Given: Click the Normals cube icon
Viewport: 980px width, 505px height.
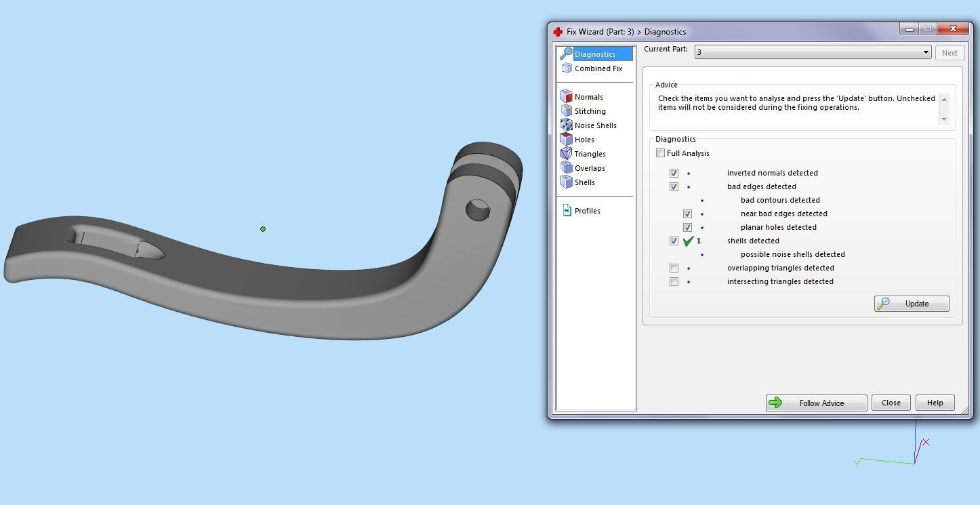Looking at the screenshot, I should 567,97.
